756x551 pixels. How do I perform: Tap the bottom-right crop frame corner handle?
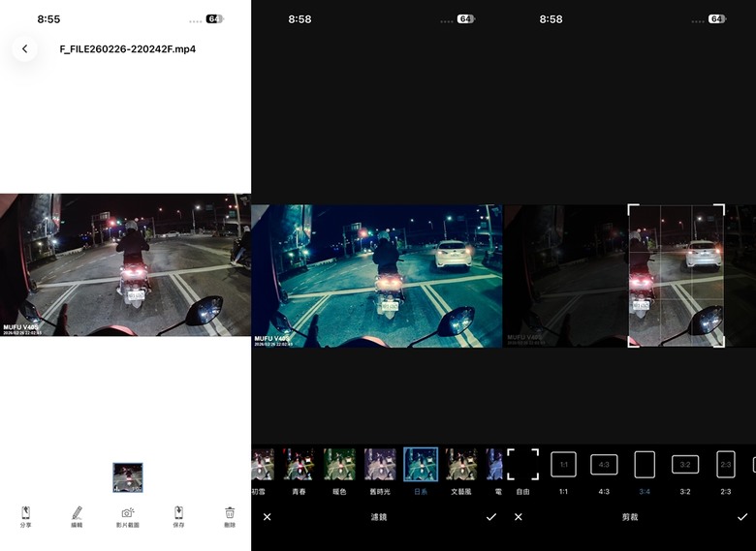720,343
